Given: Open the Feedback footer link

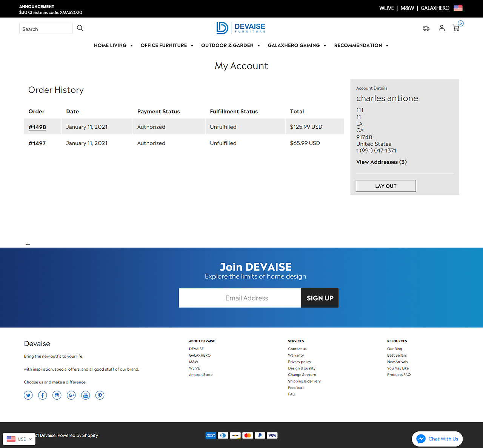Looking at the screenshot, I should 296,388.
